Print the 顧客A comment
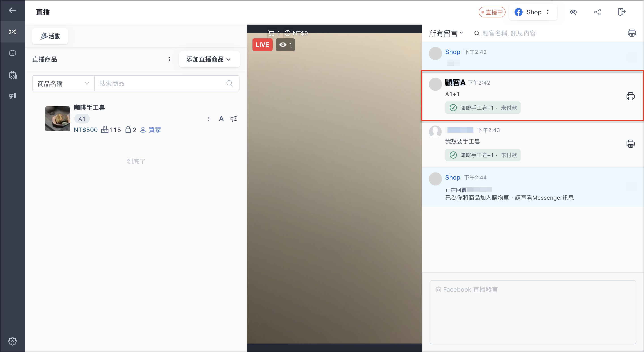Viewport: 644px width, 352px height. click(x=630, y=96)
